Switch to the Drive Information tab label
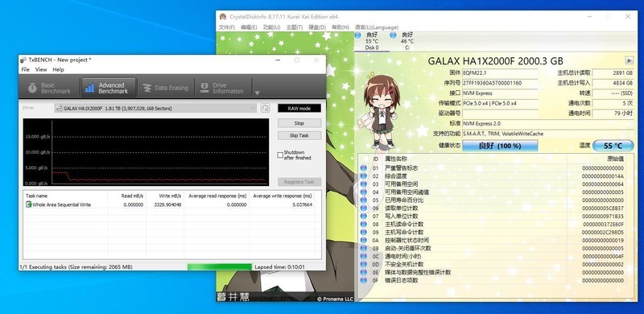644x314 pixels. click(228, 88)
